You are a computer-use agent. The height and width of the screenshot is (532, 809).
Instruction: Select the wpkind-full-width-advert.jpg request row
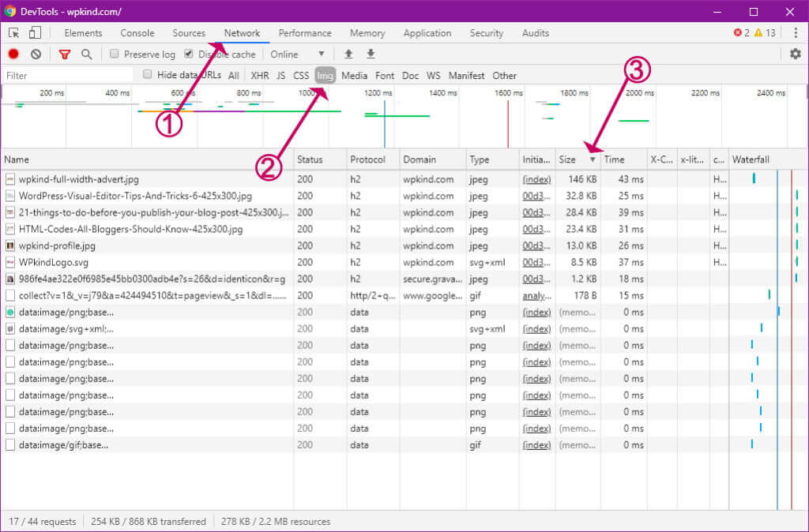79,180
